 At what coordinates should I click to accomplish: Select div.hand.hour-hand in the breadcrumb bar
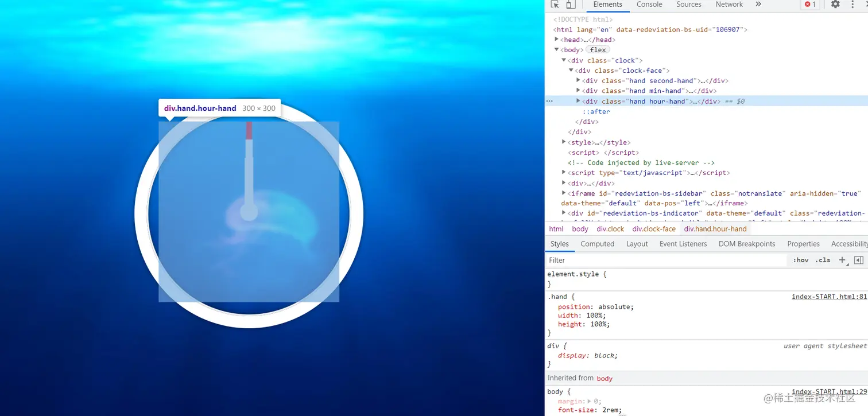coord(715,229)
